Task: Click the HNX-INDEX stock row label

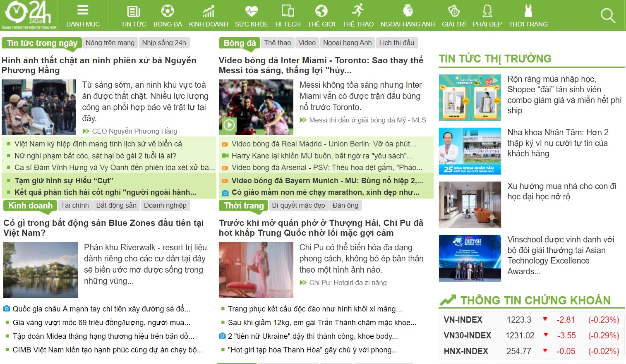Action: click(466, 351)
